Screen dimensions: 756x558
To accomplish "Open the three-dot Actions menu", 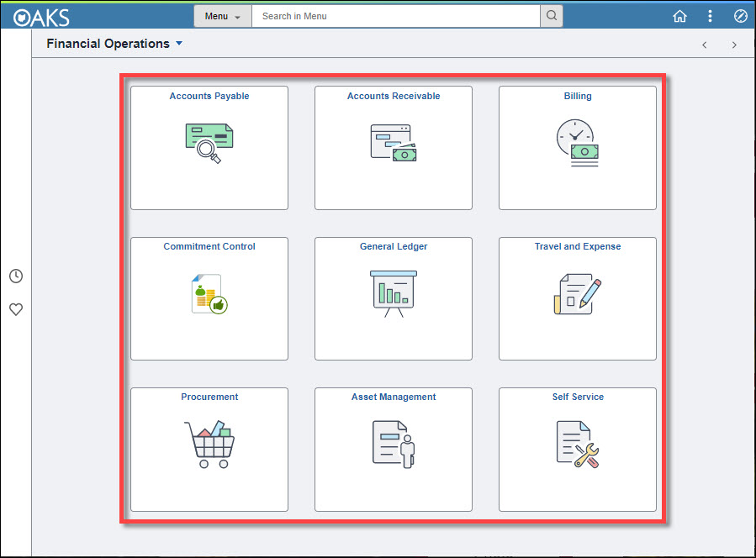I will 710,16.
